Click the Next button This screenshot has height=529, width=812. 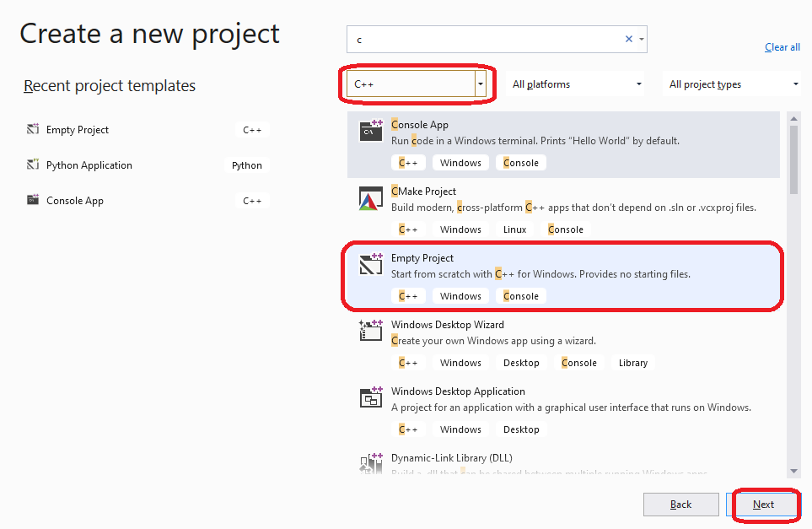[x=763, y=505]
